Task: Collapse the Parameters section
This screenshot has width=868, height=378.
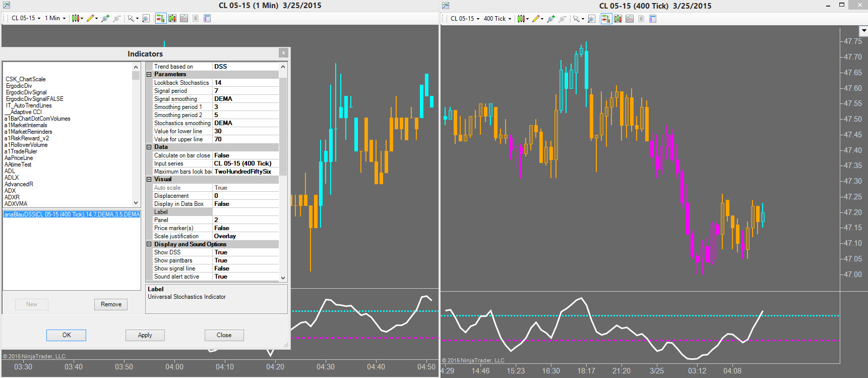Action: pos(149,74)
